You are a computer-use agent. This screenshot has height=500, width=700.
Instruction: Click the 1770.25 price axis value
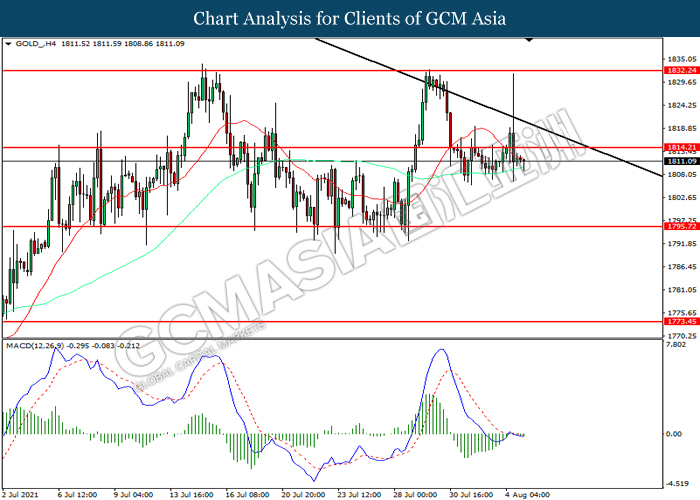(x=682, y=336)
